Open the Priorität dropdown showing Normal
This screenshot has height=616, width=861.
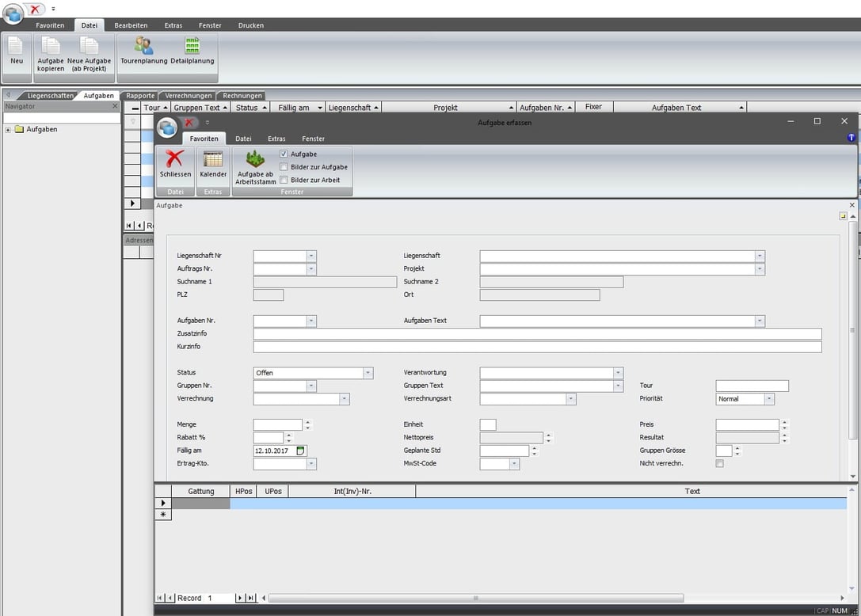point(769,399)
